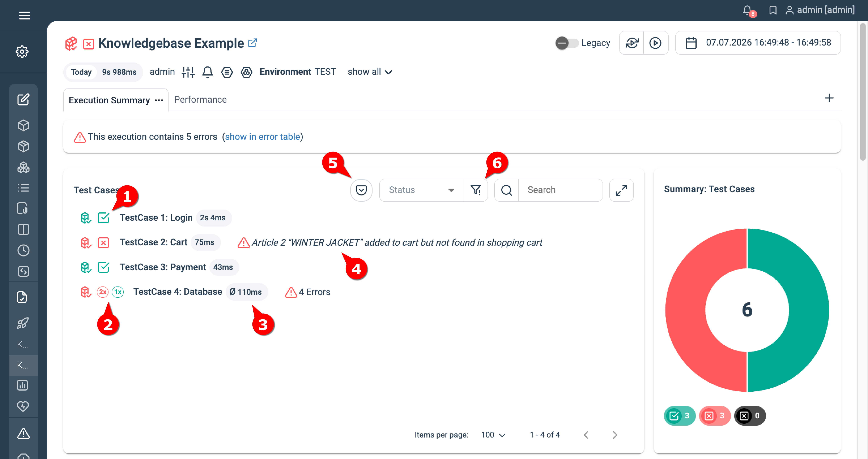Go to previous page of test cases

[586, 435]
